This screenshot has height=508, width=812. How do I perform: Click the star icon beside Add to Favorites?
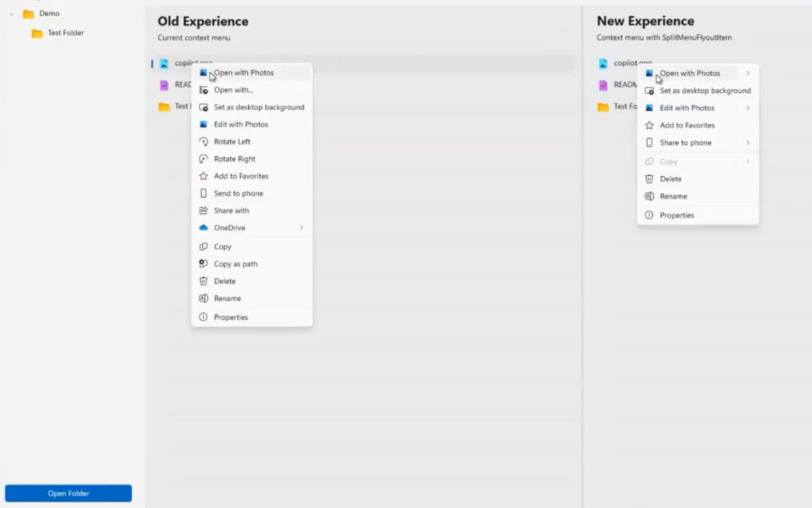[x=203, y=175]
